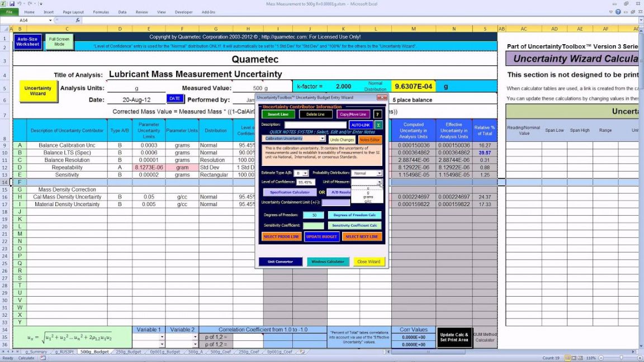Expand the Estimate Type A/B dropdown
The width and height of the screenshot is (644, 362).
click(x=305, y=173)
